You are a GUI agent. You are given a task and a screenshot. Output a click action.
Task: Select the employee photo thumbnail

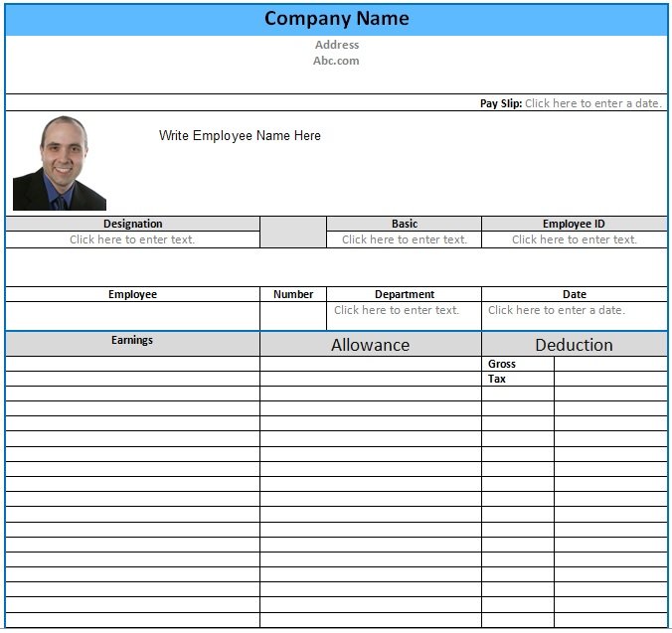[x=60, y=163]
